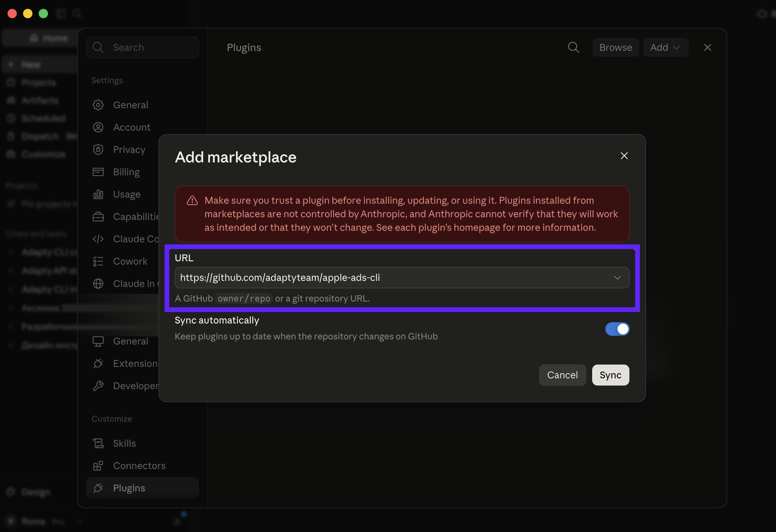776x532 pixels.
Task: Click the "Add marketplace" heading
Action: (236, 157)
